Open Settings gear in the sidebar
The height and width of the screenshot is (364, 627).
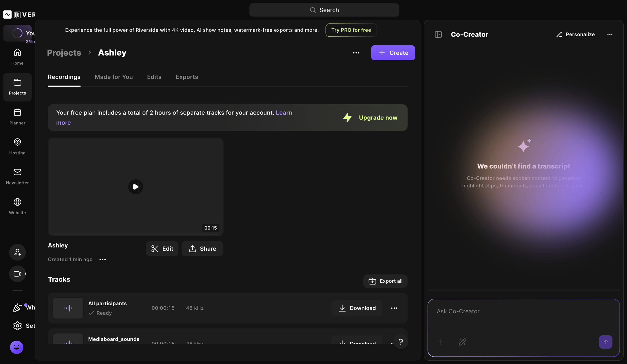pyautogui.click(x=17, y=326)
